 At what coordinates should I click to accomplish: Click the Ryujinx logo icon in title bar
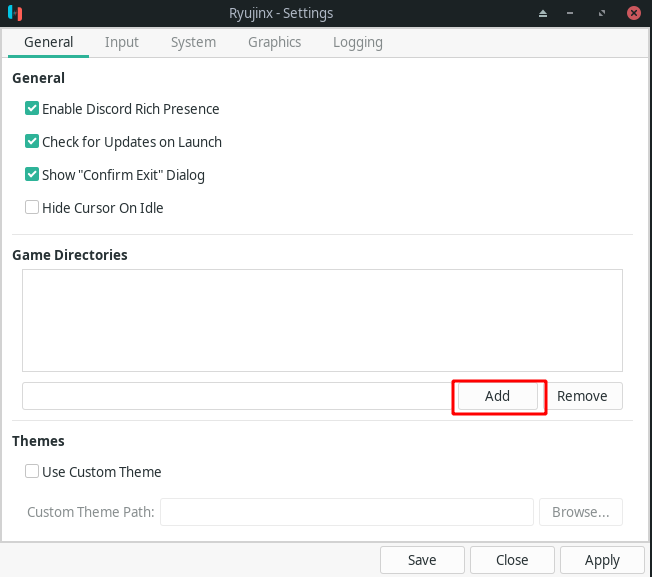[x=14, y=14]
